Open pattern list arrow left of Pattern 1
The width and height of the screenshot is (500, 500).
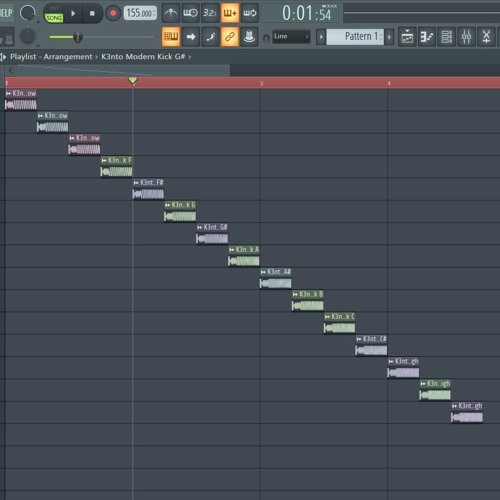pyautogui.click(x=321, y=37)
